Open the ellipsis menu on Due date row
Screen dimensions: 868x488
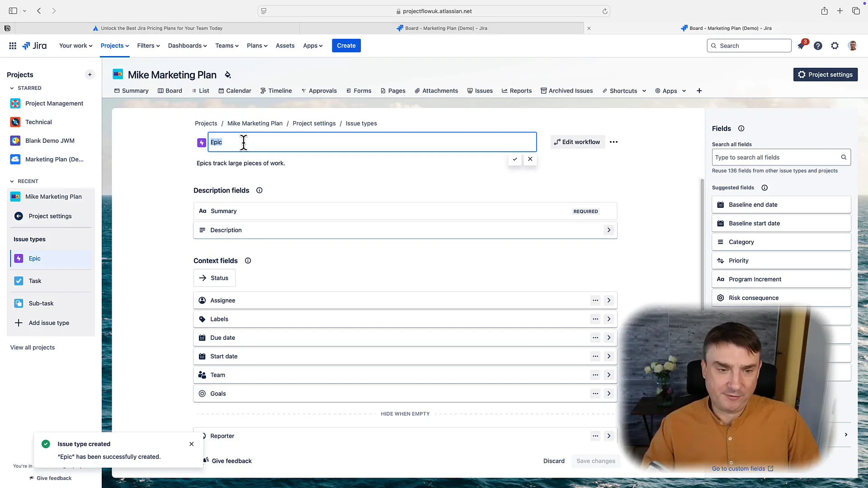tap(595, 338)
